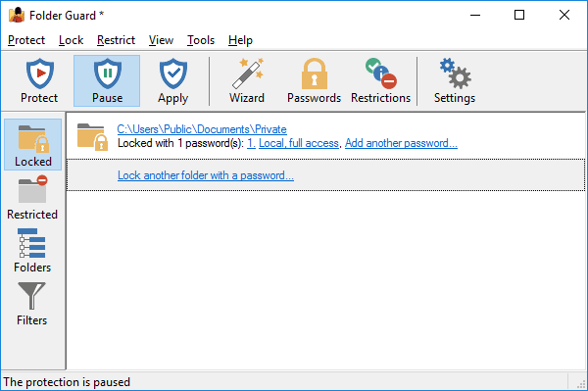
Task: Click the 'Local, full access' password link
Action: point(299,143)
